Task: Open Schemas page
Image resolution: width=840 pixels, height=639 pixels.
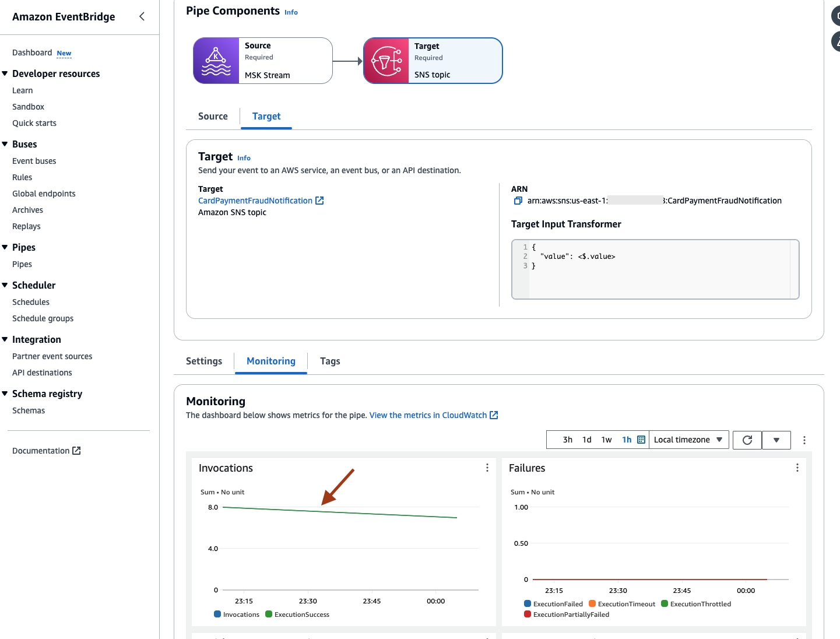Action: 29,410
